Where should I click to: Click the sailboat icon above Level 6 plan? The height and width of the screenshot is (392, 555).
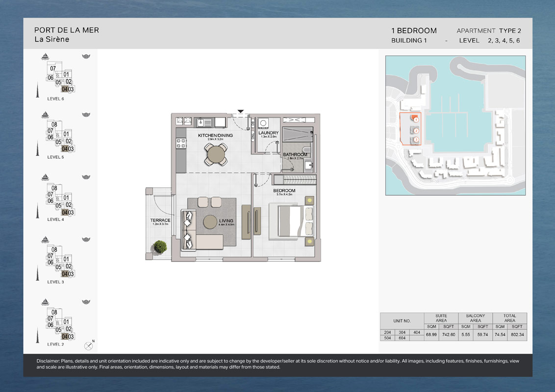click(45, 56)
